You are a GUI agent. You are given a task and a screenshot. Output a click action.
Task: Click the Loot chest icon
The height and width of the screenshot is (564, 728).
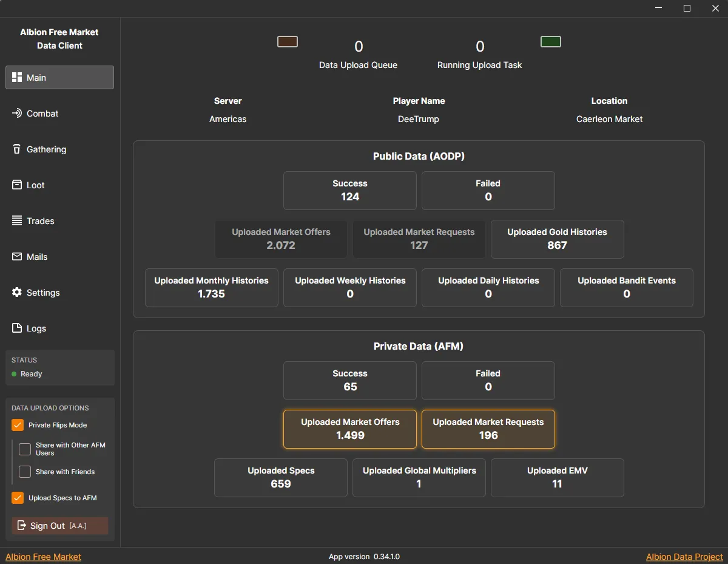pos(17,185)
